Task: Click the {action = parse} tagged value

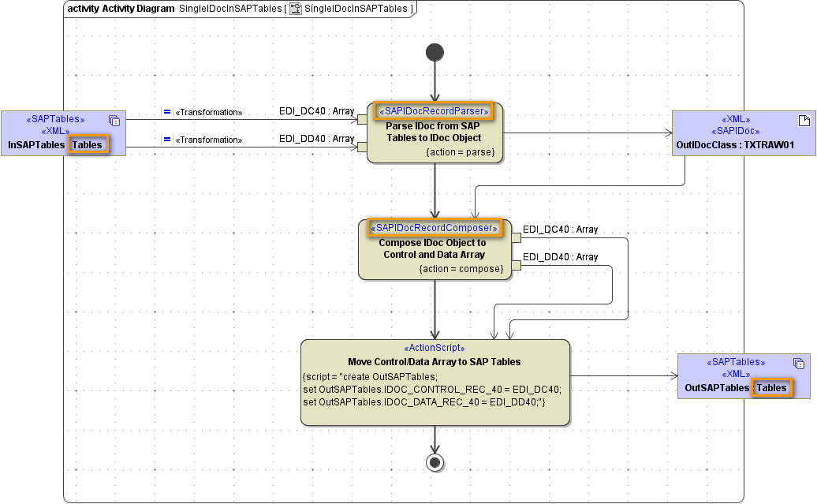Action: click(460, 152)
